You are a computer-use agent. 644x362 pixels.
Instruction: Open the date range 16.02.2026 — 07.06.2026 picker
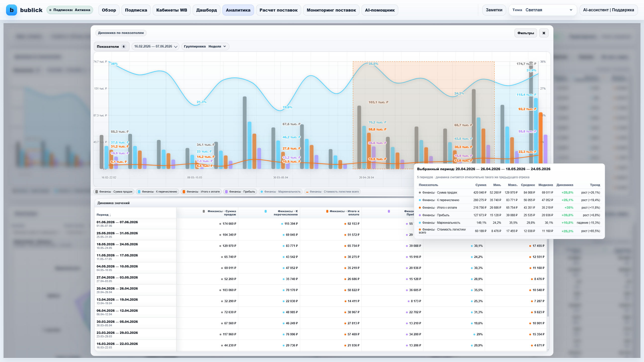click(155, 46)
